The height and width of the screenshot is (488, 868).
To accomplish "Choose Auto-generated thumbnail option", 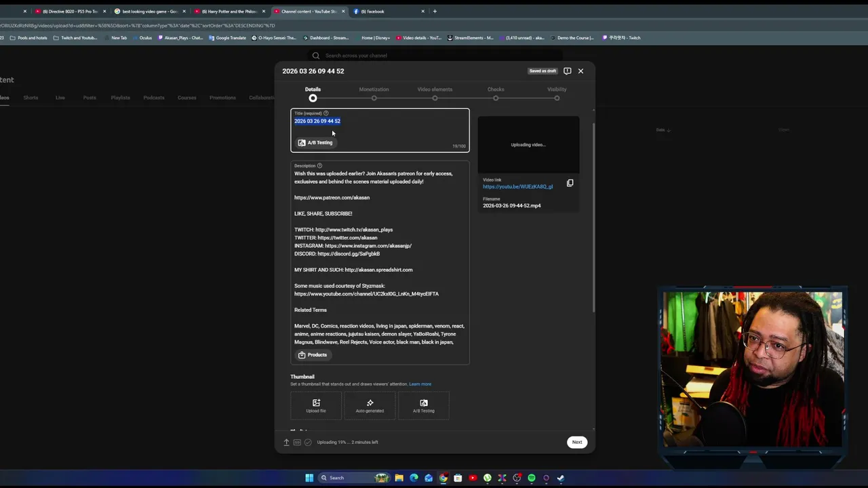I will [370, 405].
